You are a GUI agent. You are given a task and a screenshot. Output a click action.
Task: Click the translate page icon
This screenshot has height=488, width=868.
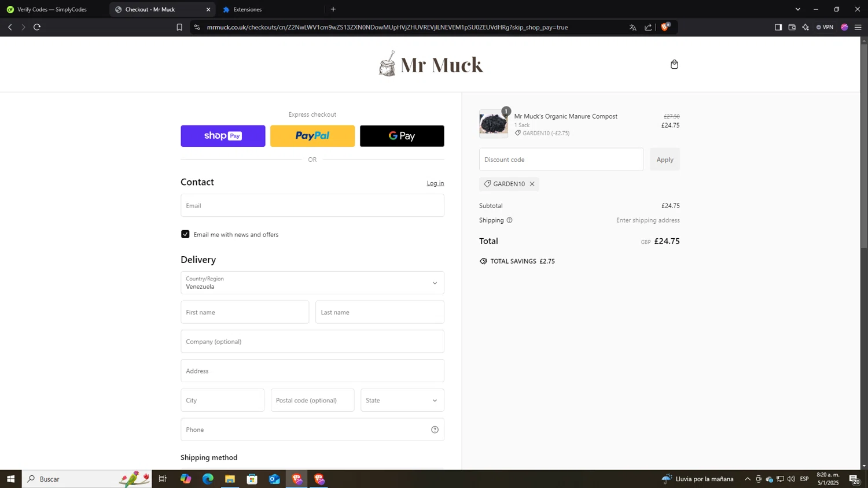click(x=632, y=27)
